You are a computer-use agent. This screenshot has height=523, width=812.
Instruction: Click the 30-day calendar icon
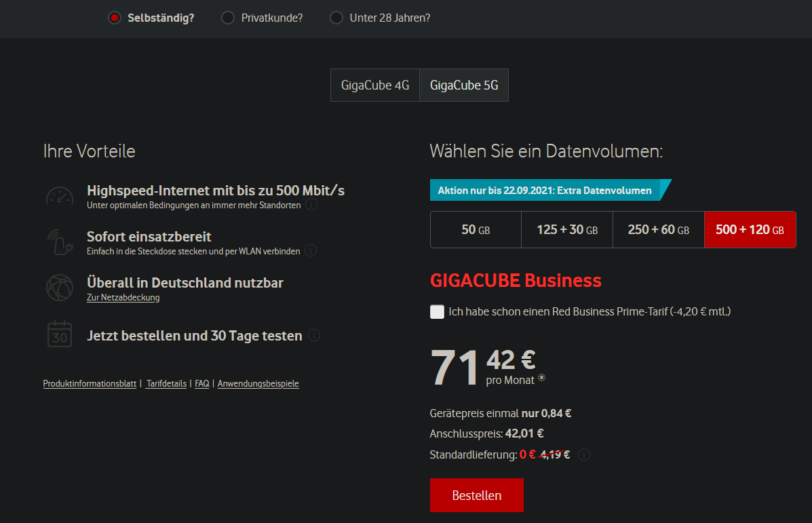click(x=60, y=334)
